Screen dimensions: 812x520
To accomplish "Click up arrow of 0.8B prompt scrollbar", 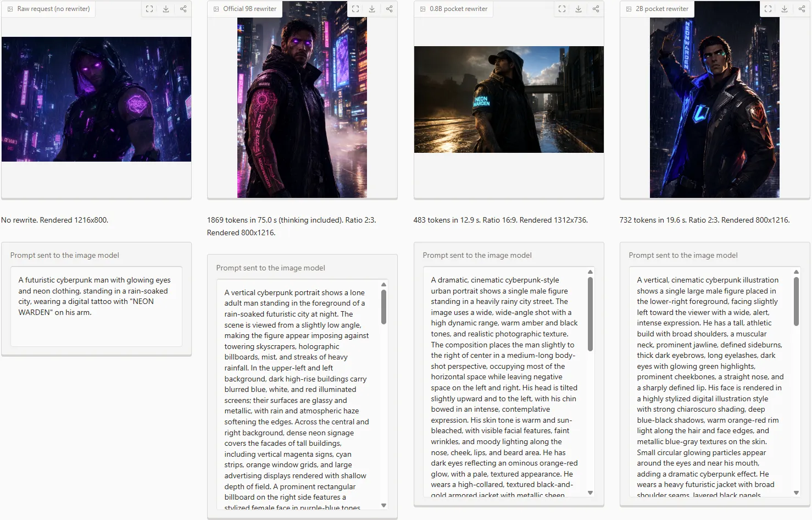I will click(590, 272).
